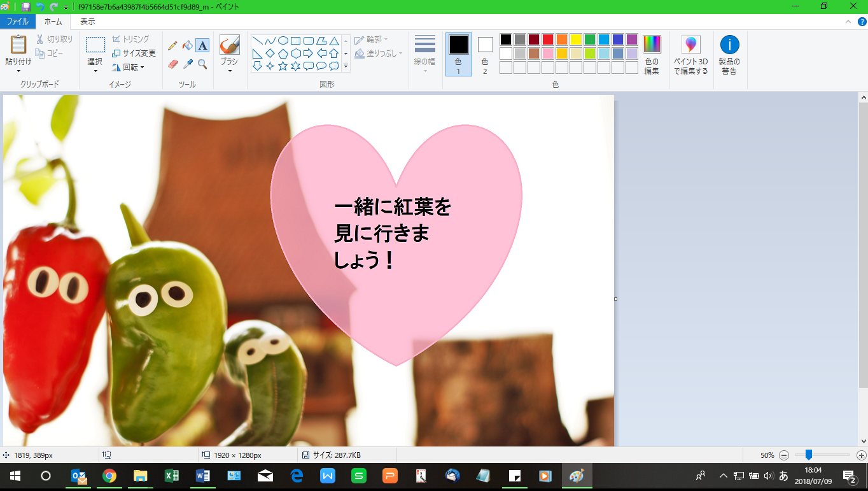Choose the curve shape
868x491 pixels.
coord(270,41)
